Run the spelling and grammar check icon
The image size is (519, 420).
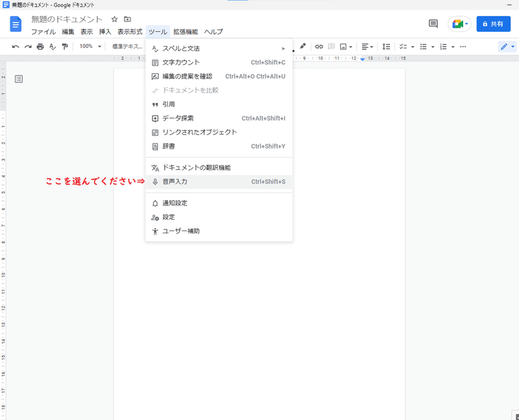click(x=52, y=46)
